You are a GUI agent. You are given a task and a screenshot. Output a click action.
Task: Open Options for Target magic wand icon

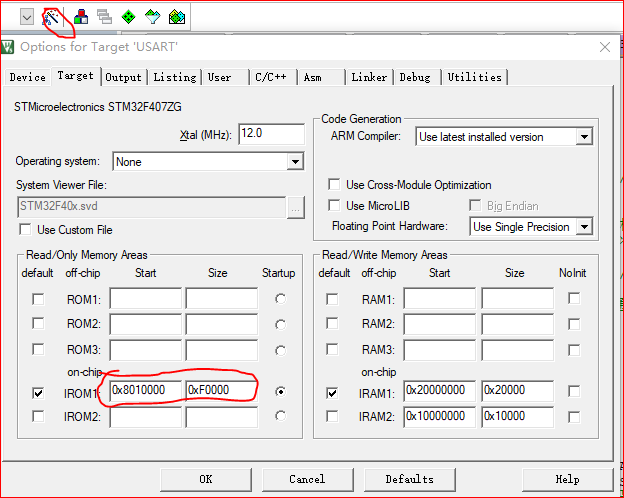click(x=51, y=17)
